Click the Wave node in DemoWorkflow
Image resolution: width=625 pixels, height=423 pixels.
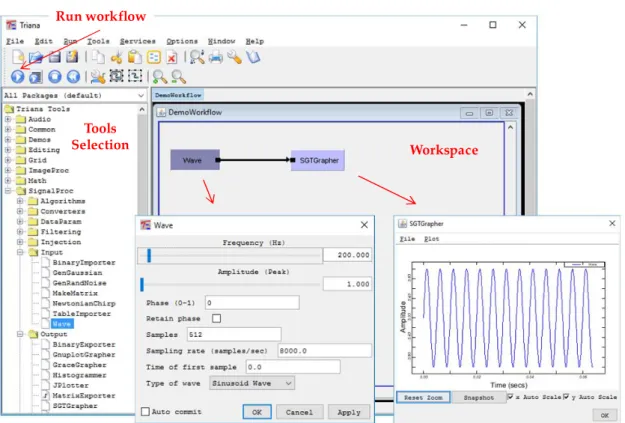[x=195, y=160]
